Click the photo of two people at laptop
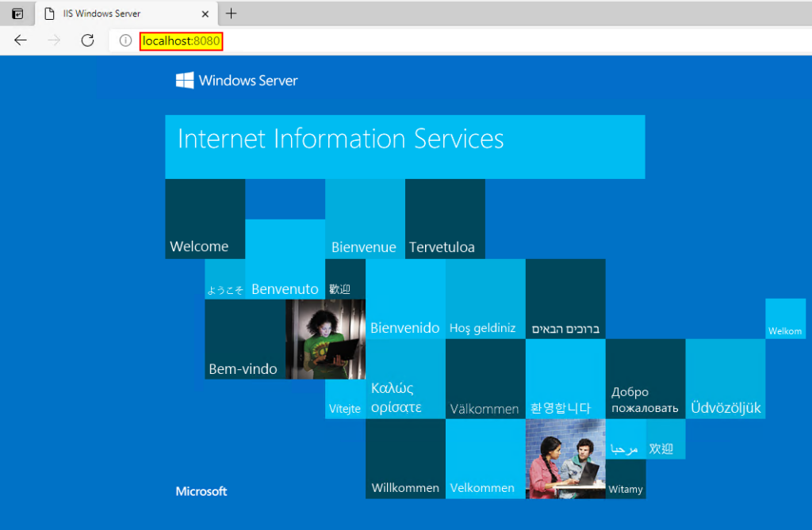Screen dimensions: 812x530 pyautogui.click(x=565, y=459)
